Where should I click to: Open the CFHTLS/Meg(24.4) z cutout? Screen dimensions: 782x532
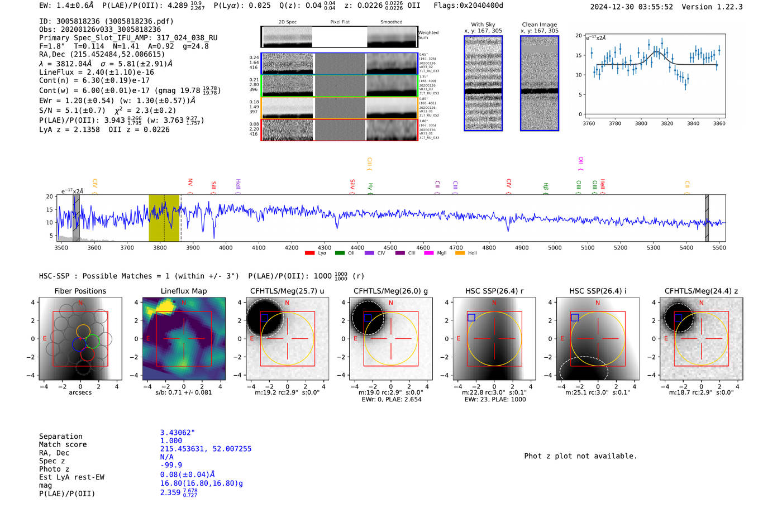click(x=701, y=339)
